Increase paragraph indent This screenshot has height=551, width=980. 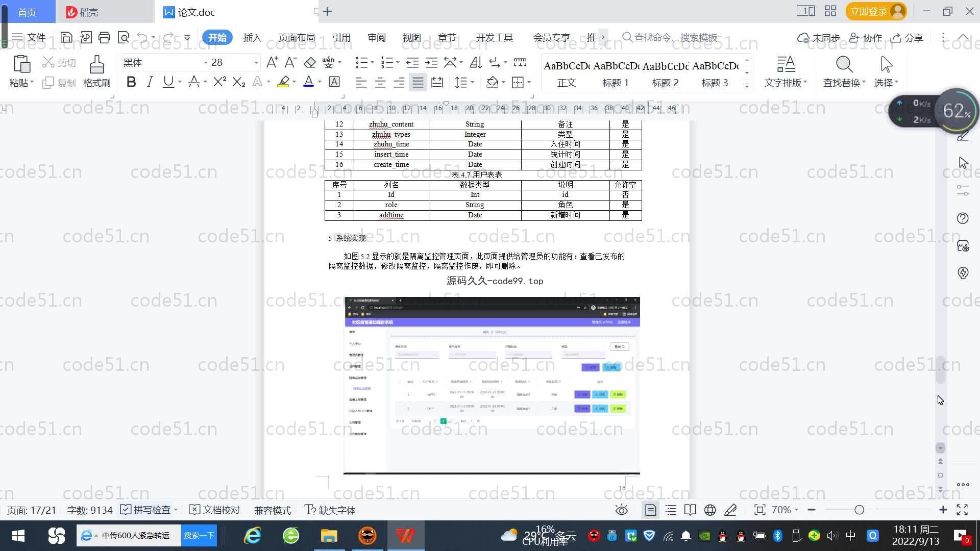pos(431,62)
